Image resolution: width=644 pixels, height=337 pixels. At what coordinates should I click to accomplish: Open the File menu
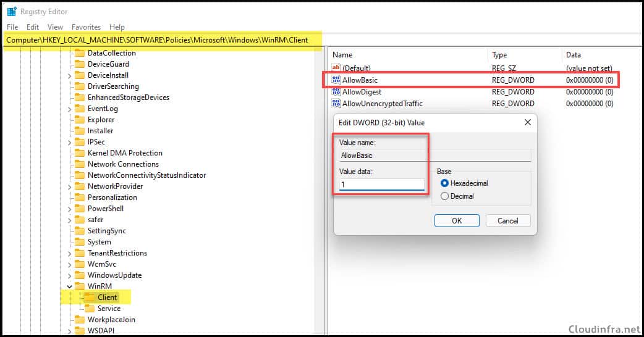coord(12,27)
